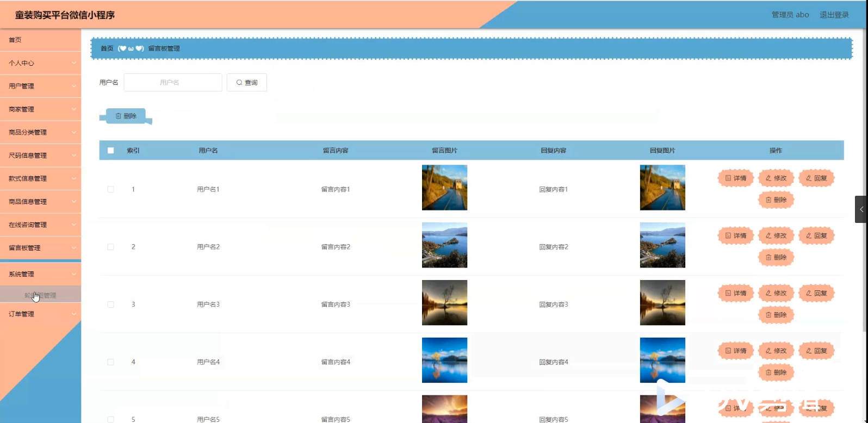Click 修改 for 用户名4 row
The width and height of the screenshot is (868, 423).
click(776, 351)
